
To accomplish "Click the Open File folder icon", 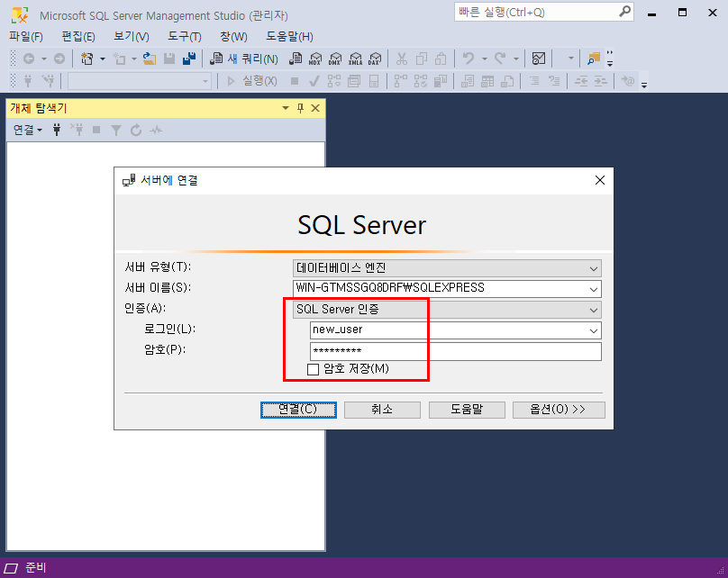I will [x=149, y=59].
